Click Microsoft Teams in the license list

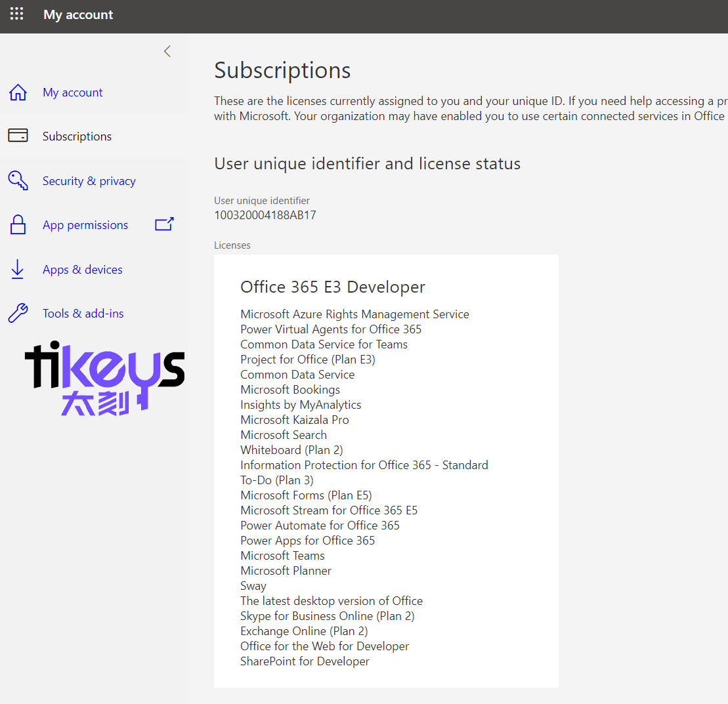[282, 556]
